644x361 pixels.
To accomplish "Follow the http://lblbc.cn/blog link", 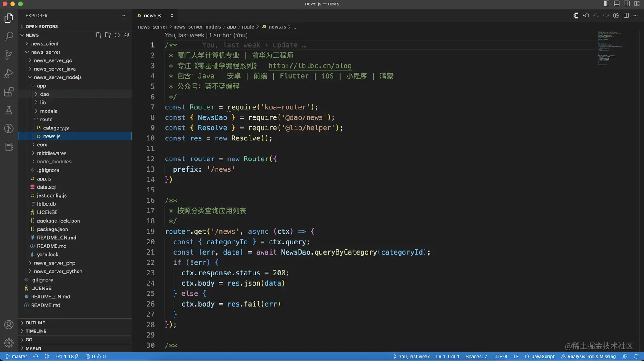I will pos(310,66).
